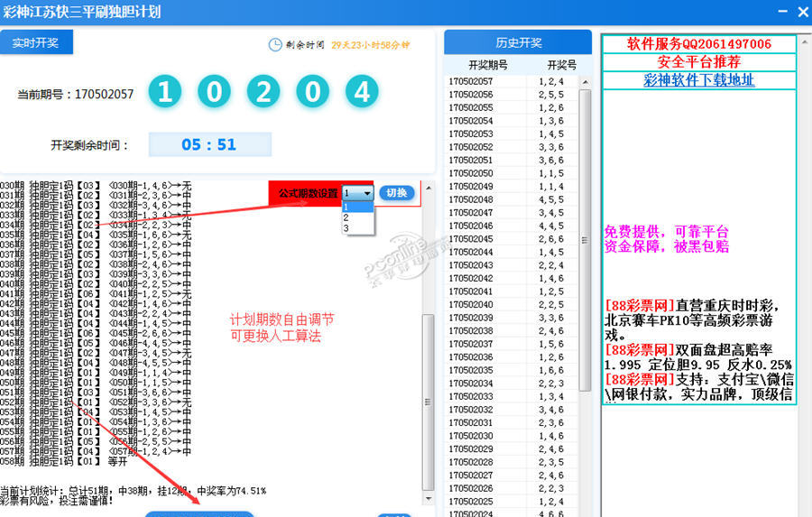Switch to the 实时开奖 tab
The width and height of the screenshot is (812, 517).
[x=36, y=42]
